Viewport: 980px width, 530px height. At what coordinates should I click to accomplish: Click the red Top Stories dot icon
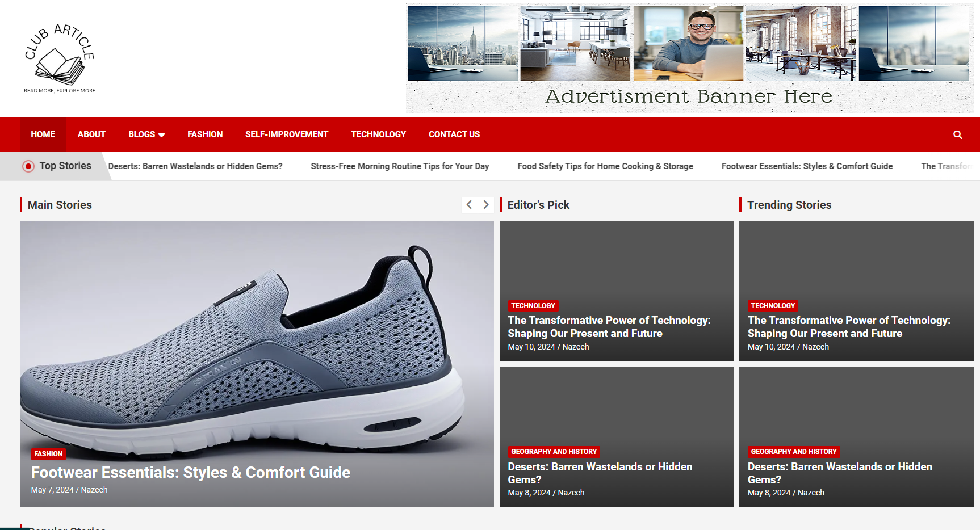pos(28,166)
